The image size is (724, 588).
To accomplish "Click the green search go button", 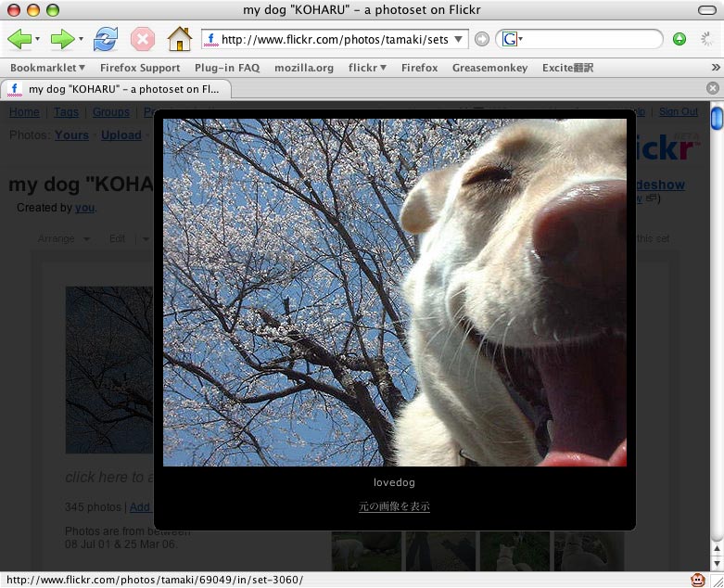I will pyautogui.click(x=680, y=39).
